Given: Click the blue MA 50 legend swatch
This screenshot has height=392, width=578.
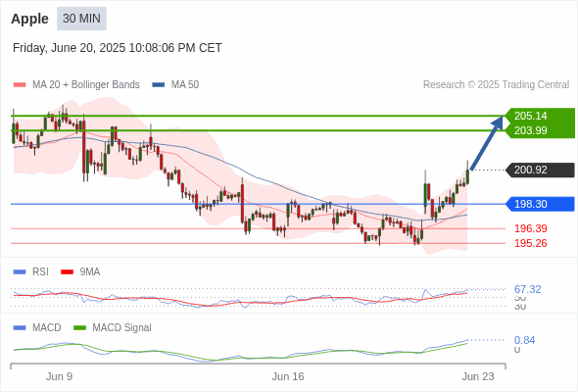Looking at the screenshot, I should point(159,85).
